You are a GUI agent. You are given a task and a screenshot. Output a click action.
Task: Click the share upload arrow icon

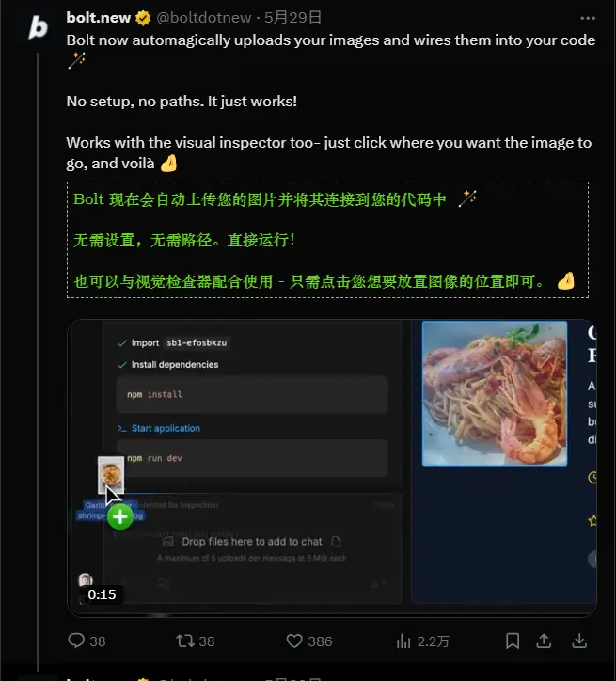pos(544,641)
